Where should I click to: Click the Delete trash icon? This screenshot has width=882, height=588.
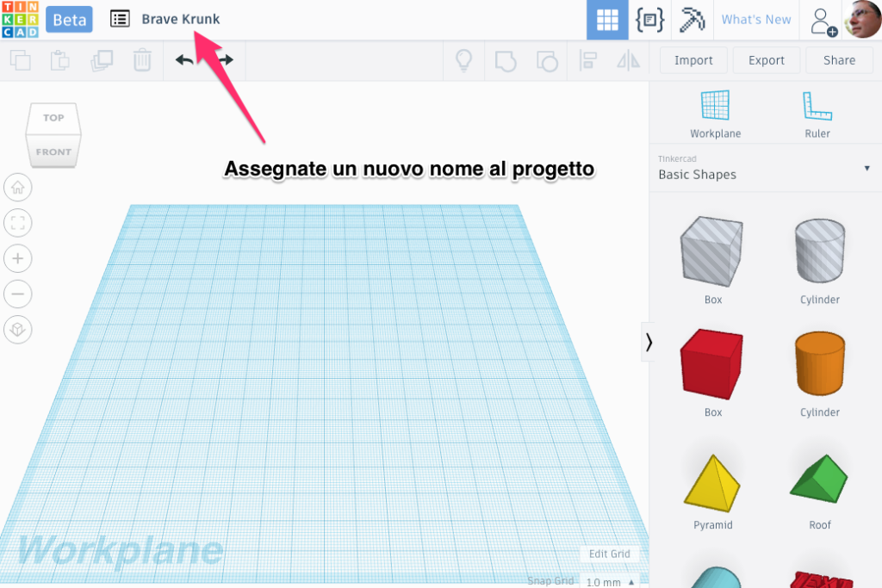click(142, 60)
